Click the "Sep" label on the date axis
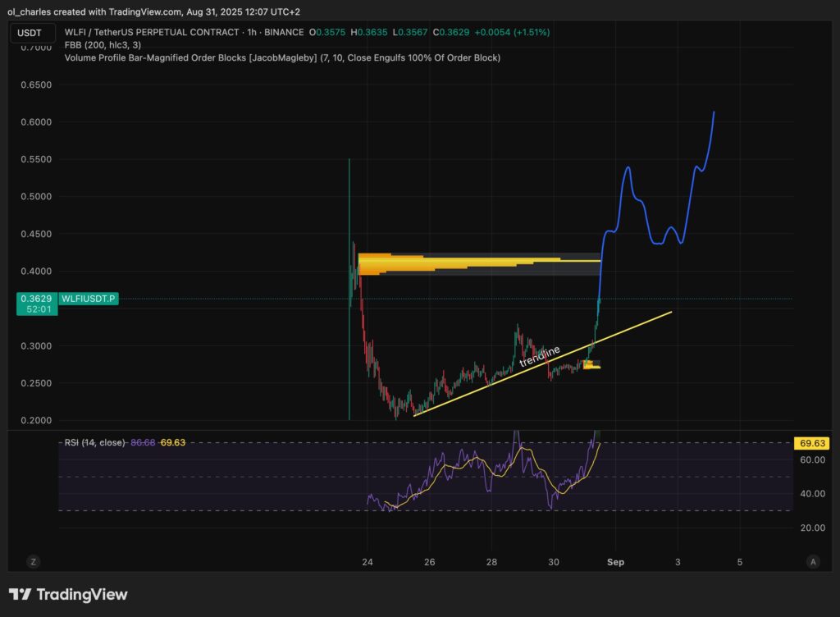Screen dimensions: 840x617 coord(615,562)
